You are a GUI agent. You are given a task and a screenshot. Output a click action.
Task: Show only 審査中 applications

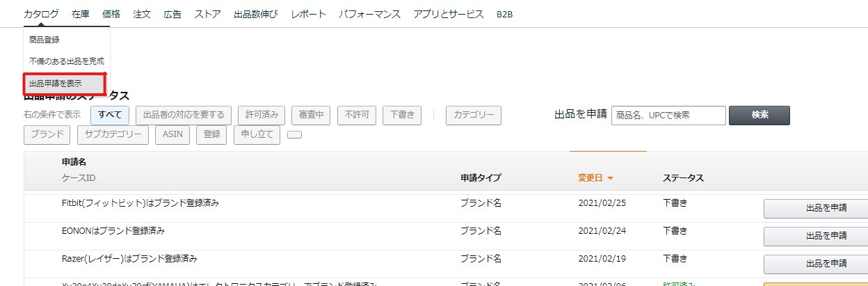coord(310,115)
